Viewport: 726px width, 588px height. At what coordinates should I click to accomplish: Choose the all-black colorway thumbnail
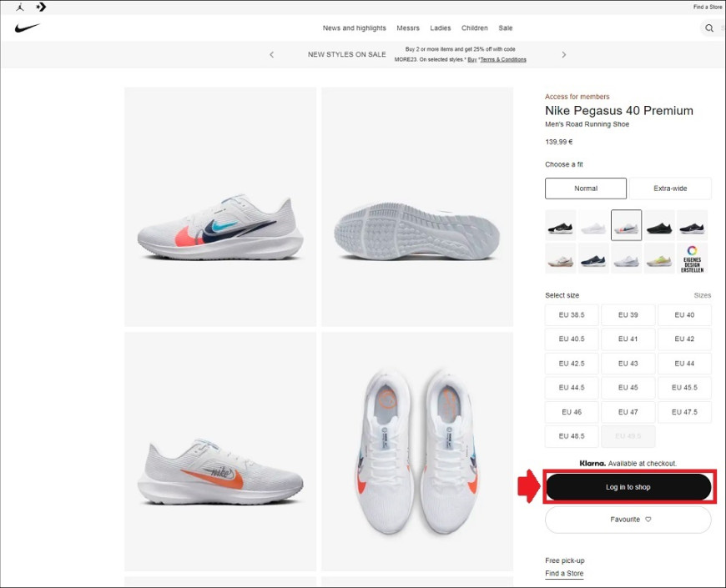659,225
